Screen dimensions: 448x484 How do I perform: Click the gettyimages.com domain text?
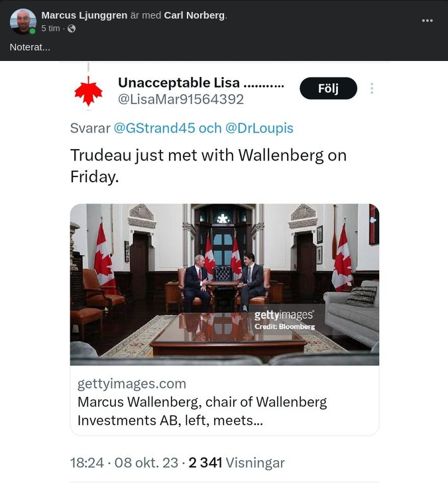pyautogui.click(x=131, y=383)
